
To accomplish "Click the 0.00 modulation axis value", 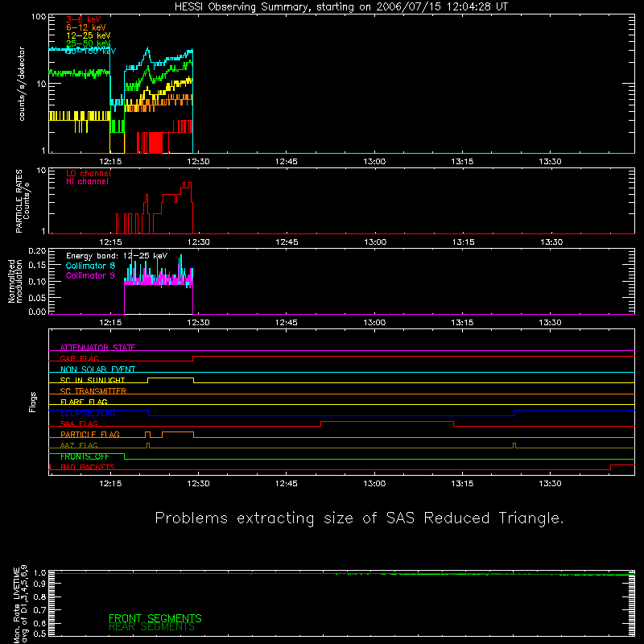I will tap(37, 312).
